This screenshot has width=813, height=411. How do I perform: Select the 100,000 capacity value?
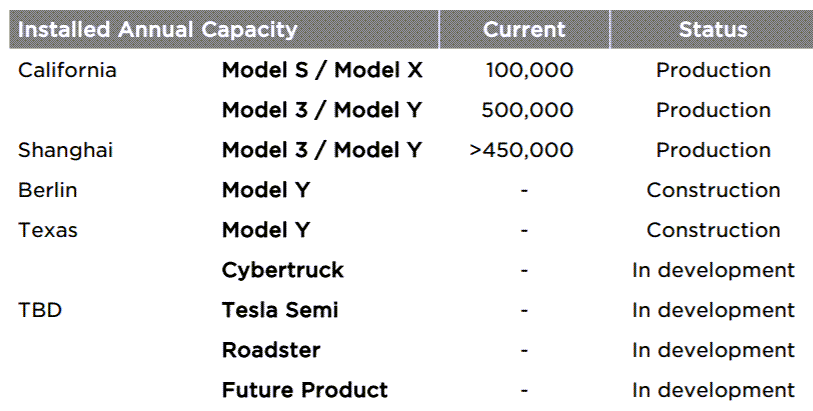click(529, 70)
